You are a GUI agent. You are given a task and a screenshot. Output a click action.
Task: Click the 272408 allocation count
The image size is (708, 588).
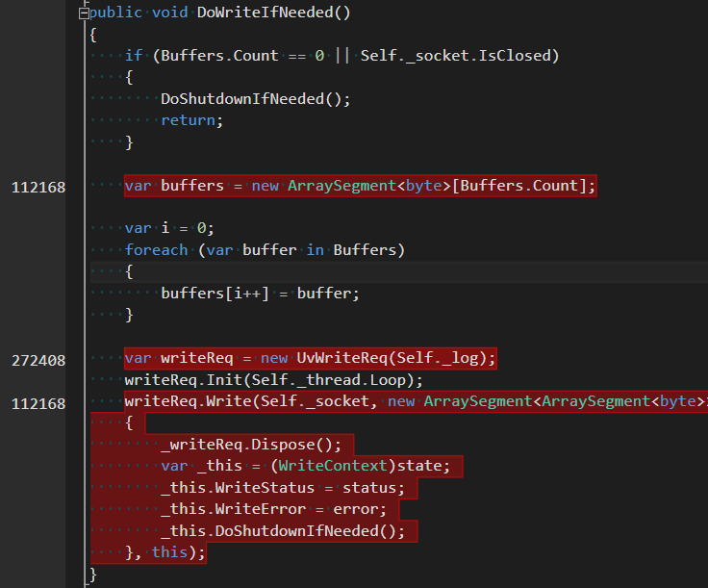(38, 361)
